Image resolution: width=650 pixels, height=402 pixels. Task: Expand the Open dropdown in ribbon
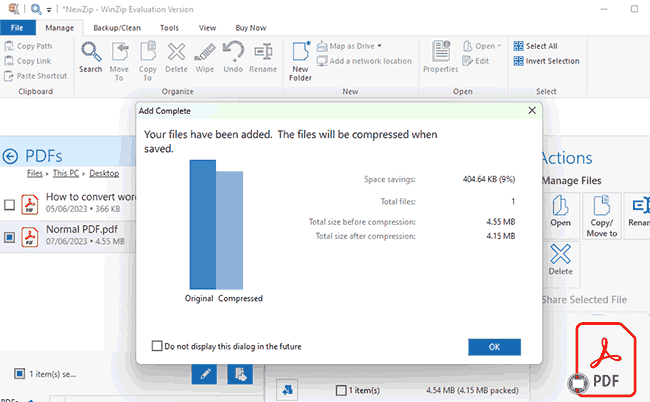click(499, 46)
